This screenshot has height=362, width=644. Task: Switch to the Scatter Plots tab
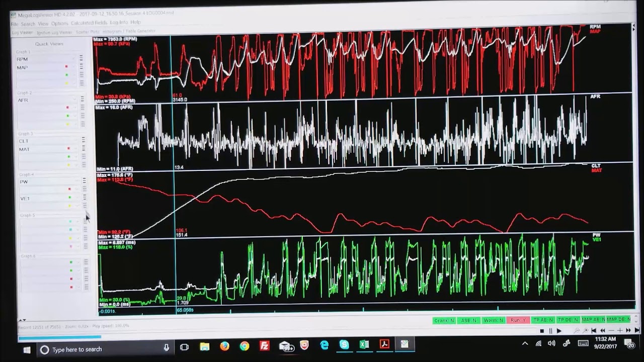88,32
